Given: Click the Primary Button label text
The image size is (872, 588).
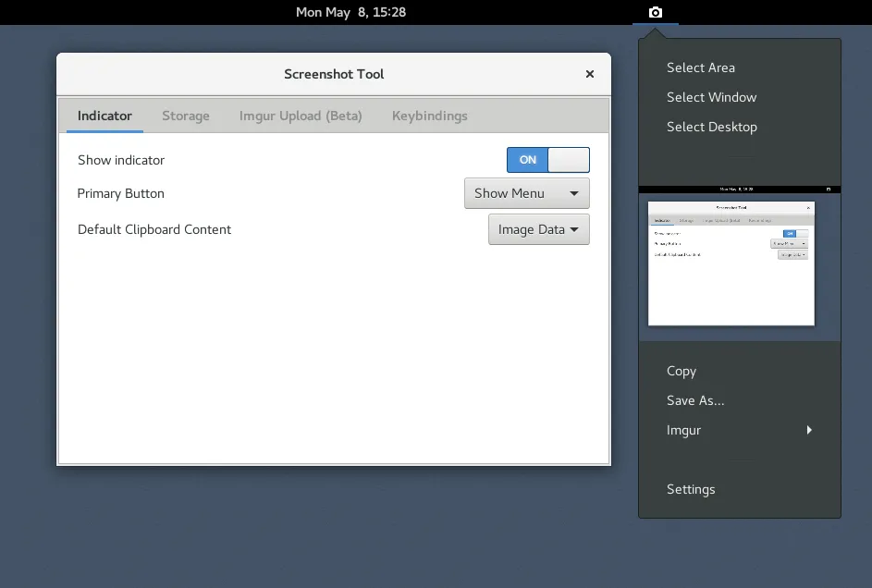Looking at the screenshot, I should (x=121, y=193).
